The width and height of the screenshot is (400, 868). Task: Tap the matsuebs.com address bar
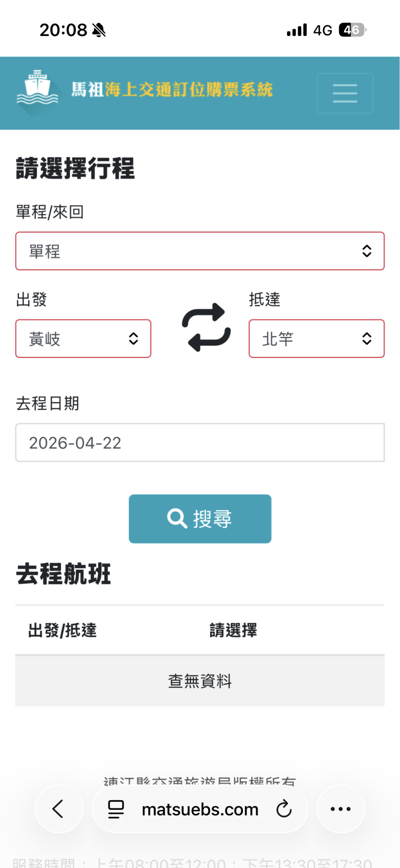click(x=200, y=809)
